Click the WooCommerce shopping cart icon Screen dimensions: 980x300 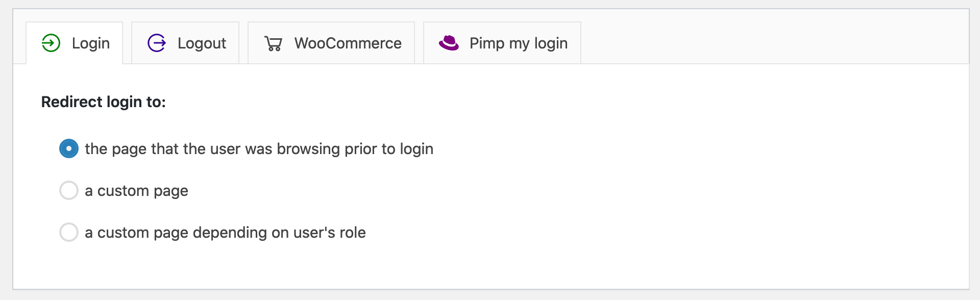(x=274, y=43)
